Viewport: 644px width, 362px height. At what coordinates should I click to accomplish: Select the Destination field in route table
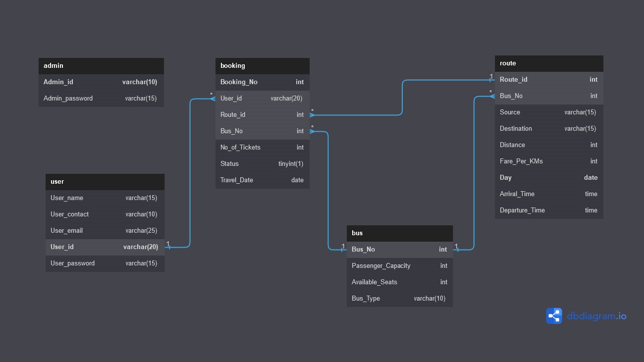click(548, 129)
